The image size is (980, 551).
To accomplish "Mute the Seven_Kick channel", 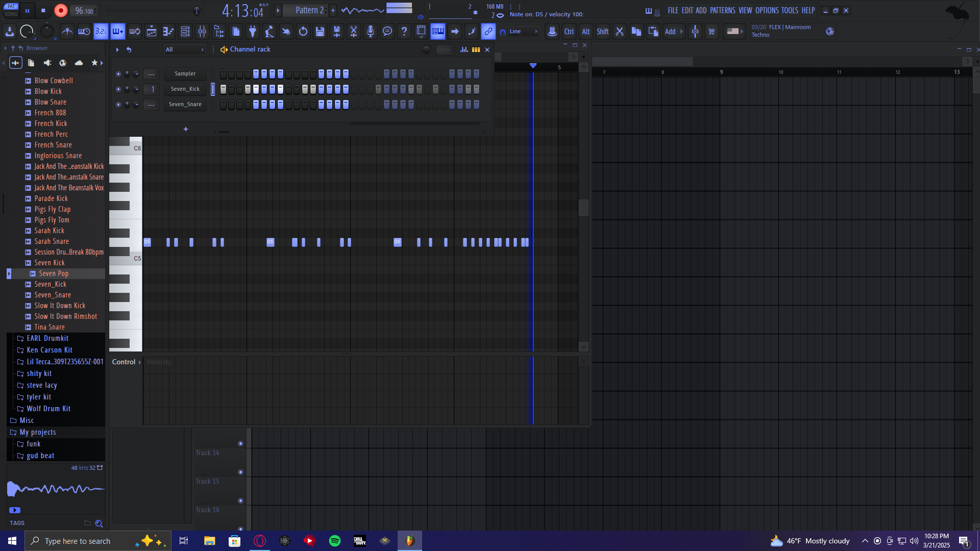I will click(118, 89).
